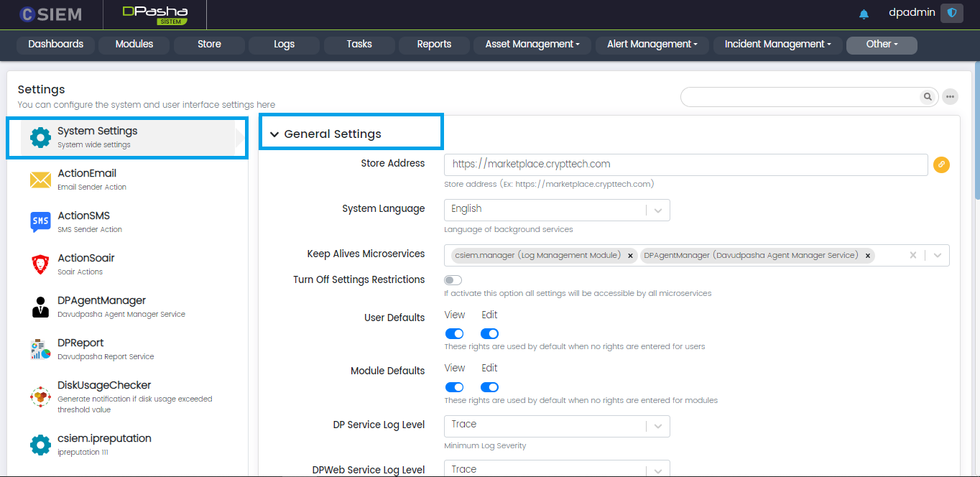Remove csiem.manager from Keep Alives Microservices
This screenshot has height=477, width=980.
point(630,256)
